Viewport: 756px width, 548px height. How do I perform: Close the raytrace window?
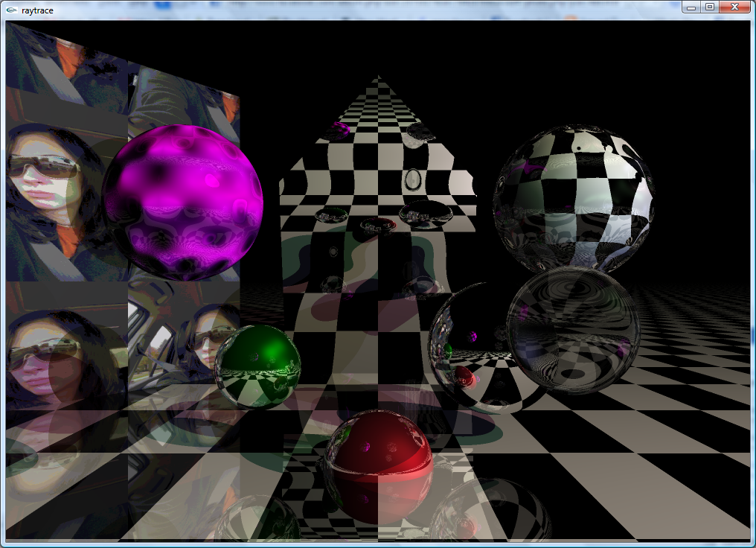click(x=735, y=7)
